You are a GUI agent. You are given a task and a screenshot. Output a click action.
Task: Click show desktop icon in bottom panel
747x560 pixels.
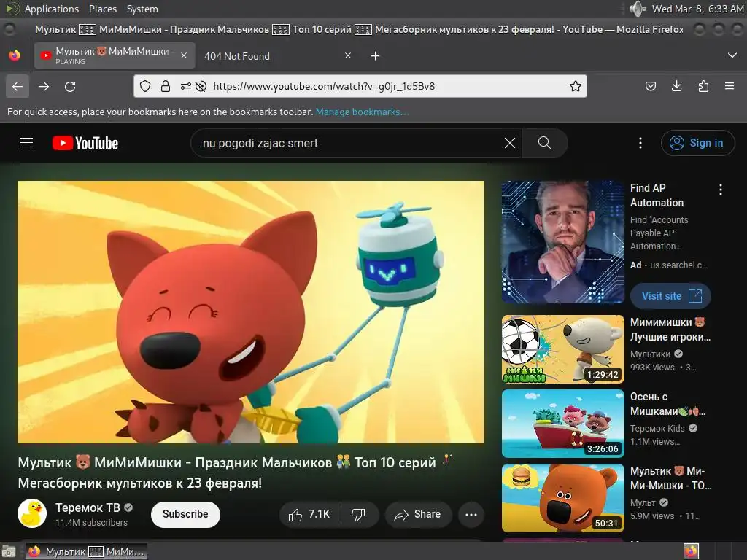point(9,551)
